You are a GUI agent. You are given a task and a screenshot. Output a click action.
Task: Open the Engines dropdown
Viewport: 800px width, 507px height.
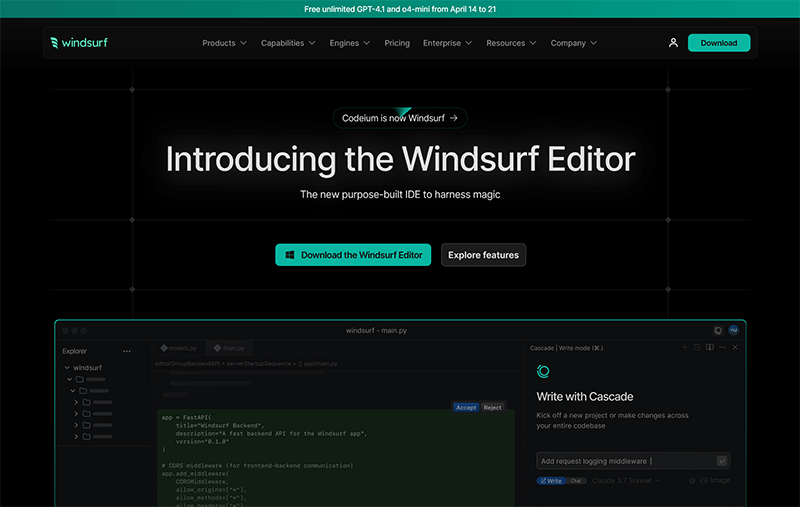349,43
